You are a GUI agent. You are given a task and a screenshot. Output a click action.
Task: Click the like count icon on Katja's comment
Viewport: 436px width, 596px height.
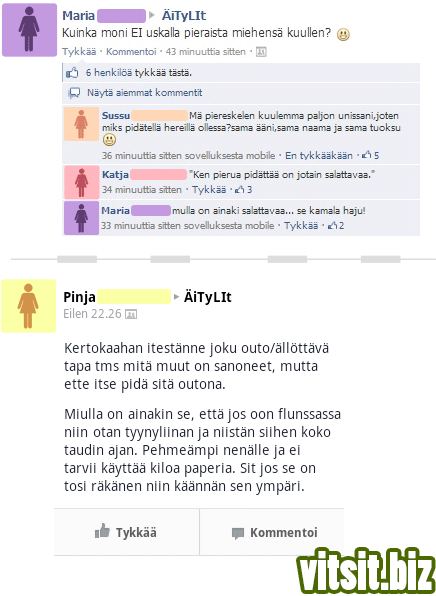tap(240, 189)
